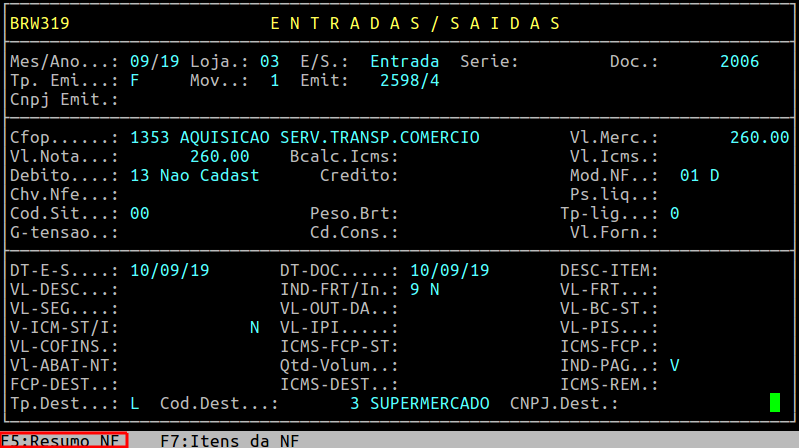Click the Mod.NF field value 01 D
This screenshot has width=799, height=448.
click(699, 175)
